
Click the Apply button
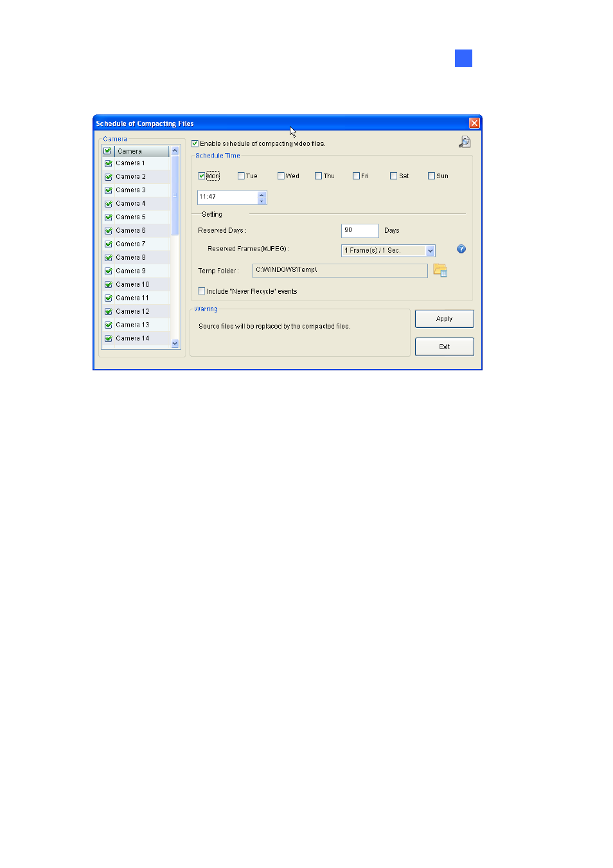(x=445, y=319)
